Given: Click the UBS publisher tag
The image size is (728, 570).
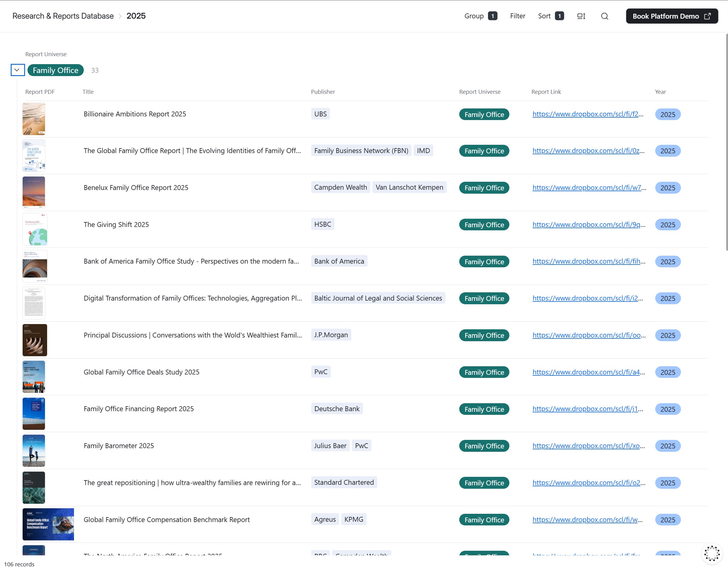Looking at the screenshot, I should [320, 114].
